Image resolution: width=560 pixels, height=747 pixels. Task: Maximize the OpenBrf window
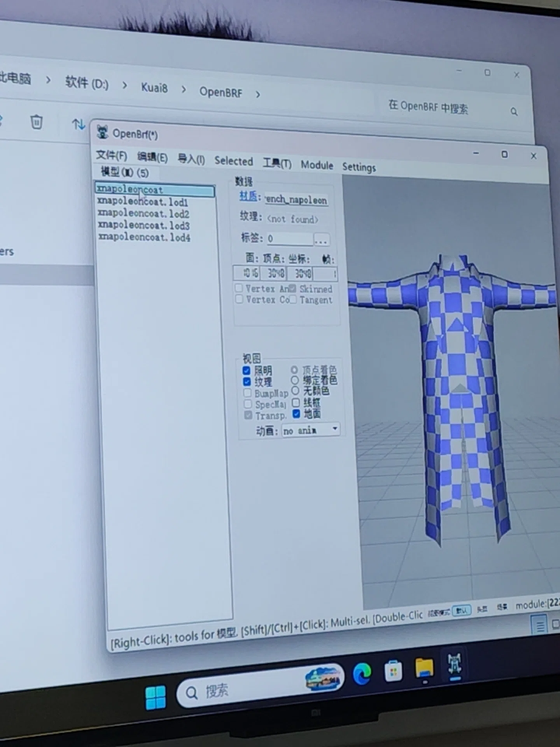505,154
